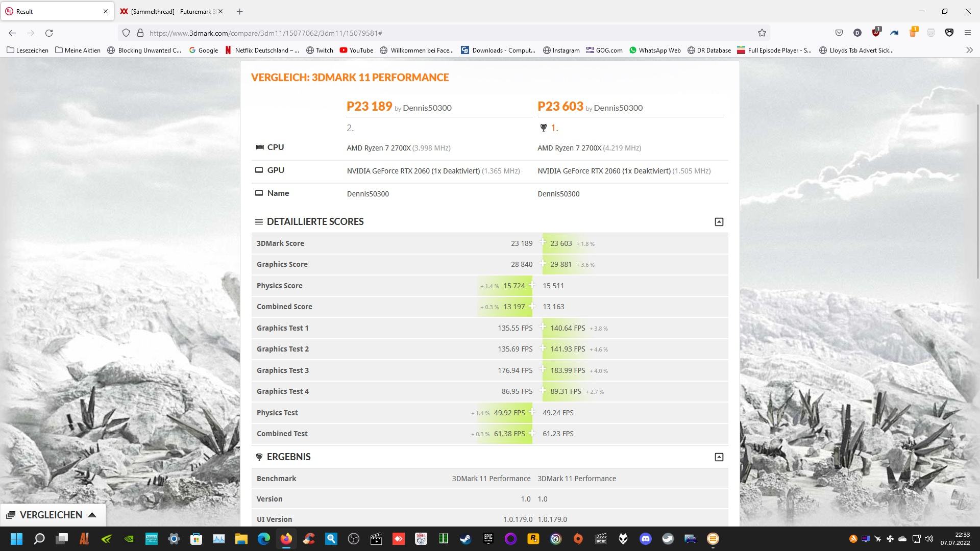Open YouTube bookmark
The image size is (980, 551).
point(356,50)
